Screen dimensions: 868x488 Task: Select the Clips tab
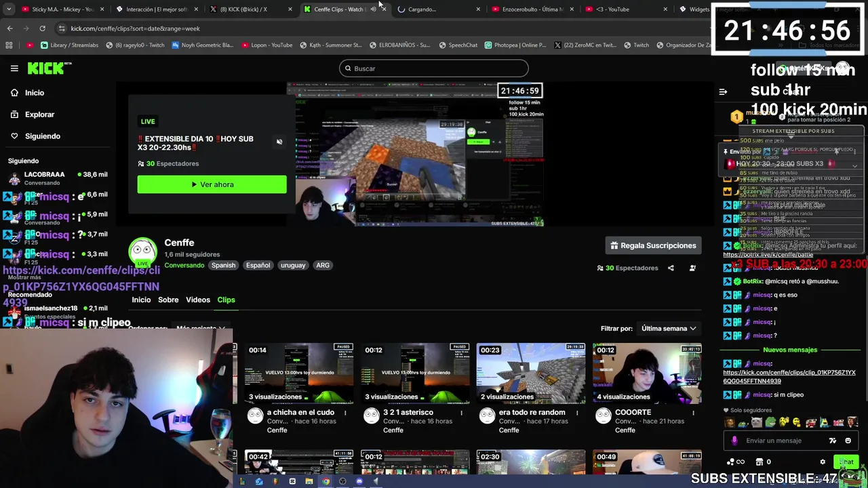coord(226,300)
